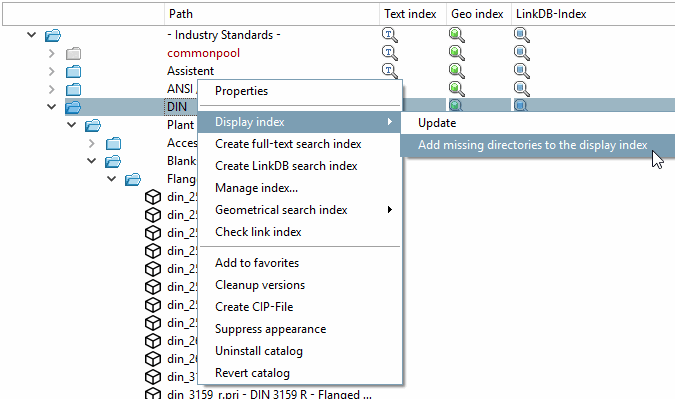Choose Uninstall catalog
This screenshot has height=399, width=675.
coord(300,351)
